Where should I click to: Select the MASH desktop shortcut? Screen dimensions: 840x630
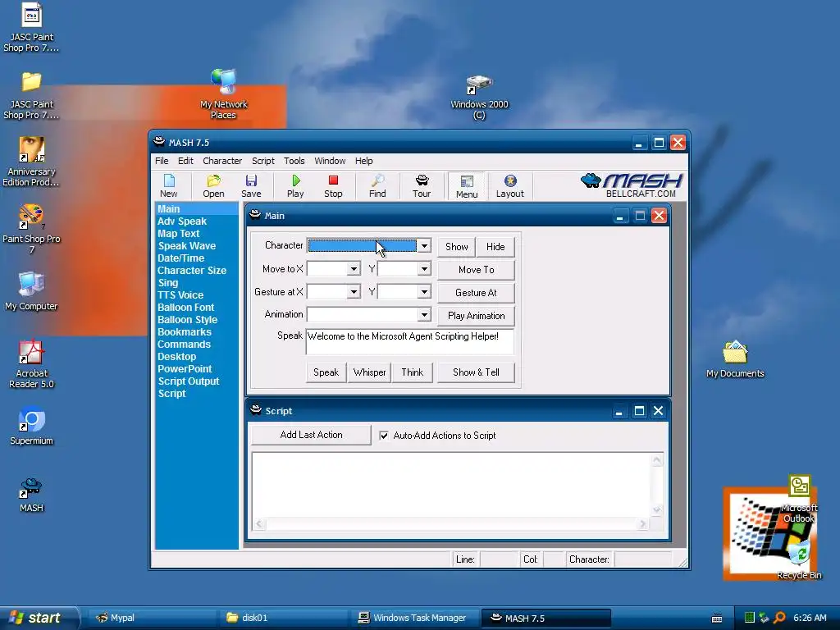click(31, 495)
